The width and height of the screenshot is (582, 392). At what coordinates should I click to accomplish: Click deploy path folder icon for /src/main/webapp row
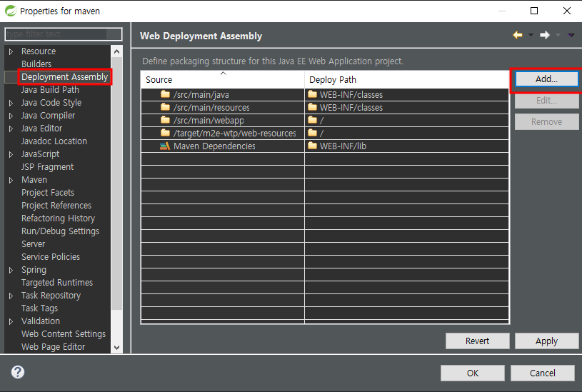[x=313, y=120]
